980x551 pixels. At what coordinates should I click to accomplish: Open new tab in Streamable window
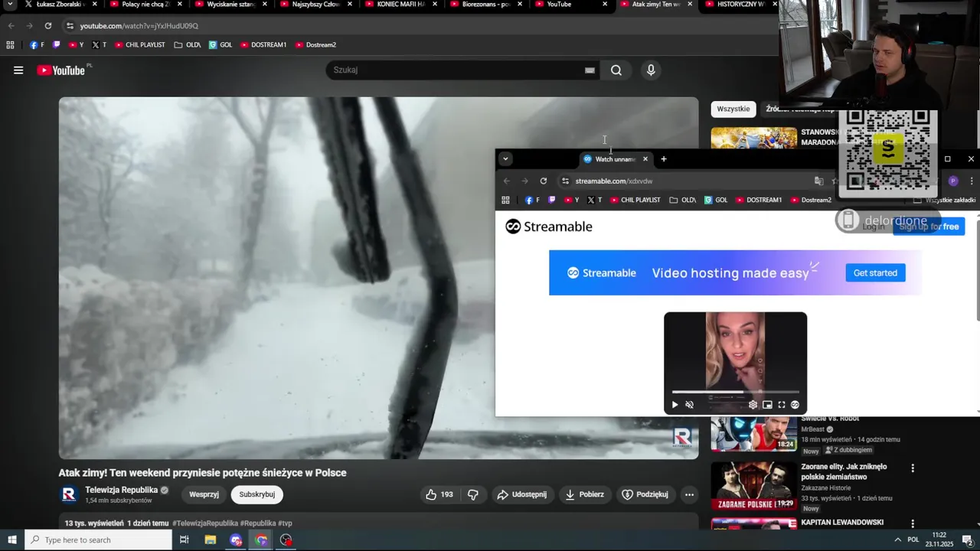pyautogui.click(x=664, y=159)
